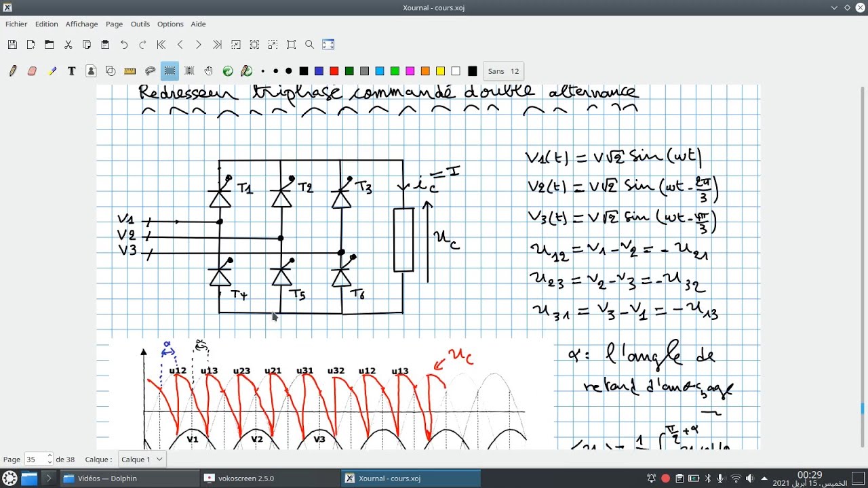The height and width of the screenshot is (488, 868).
Task: Redo the undone action
Action: click(142, 45)
